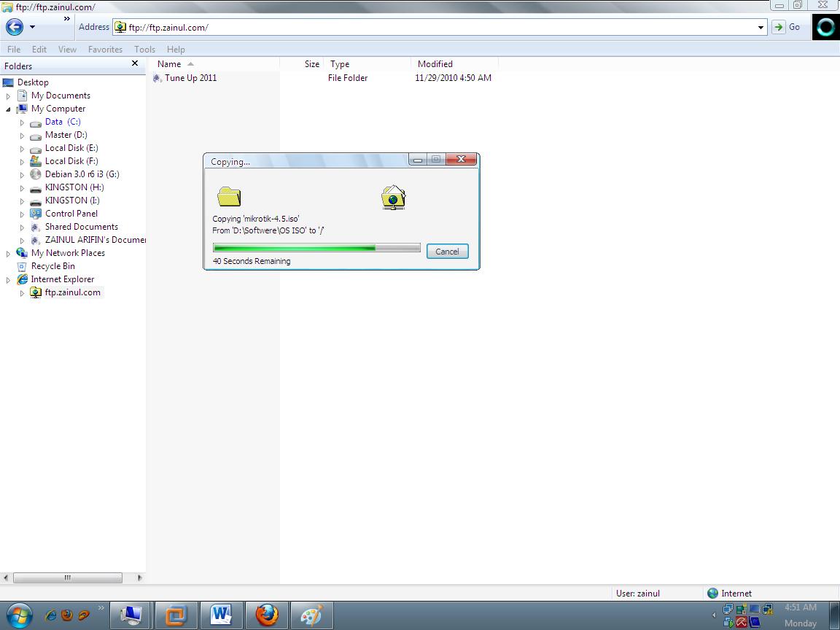
Task: Open the address bar dropdown arrow
Action: [761, 27]
